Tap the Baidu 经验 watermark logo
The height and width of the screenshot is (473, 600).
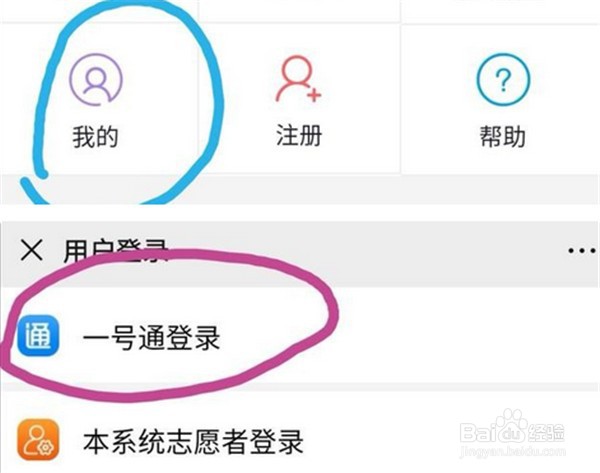512,427
